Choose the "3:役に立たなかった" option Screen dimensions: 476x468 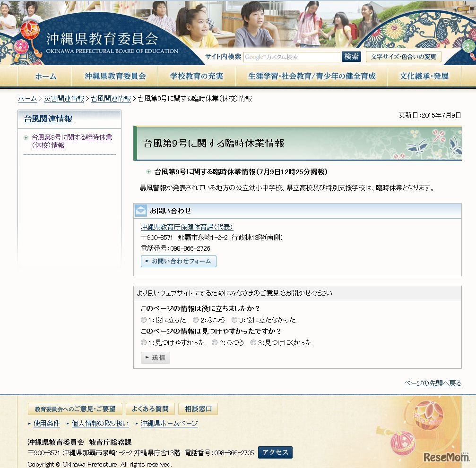[234, 320]
